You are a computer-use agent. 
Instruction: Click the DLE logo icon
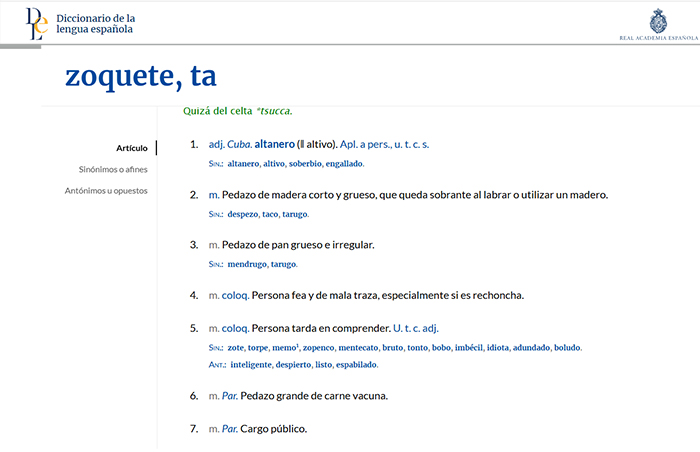point(36,23)
